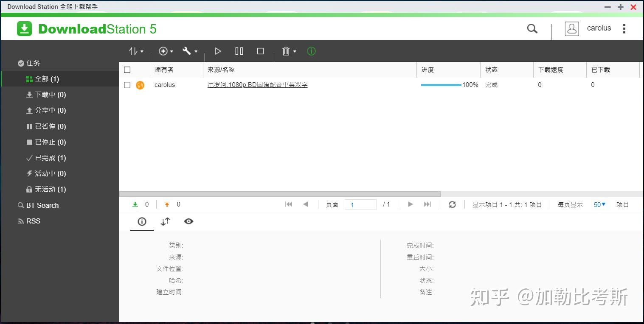Expand the delete options dropdown arrow
The width and height of the screenshot is (644, 324).
point(294,51)
